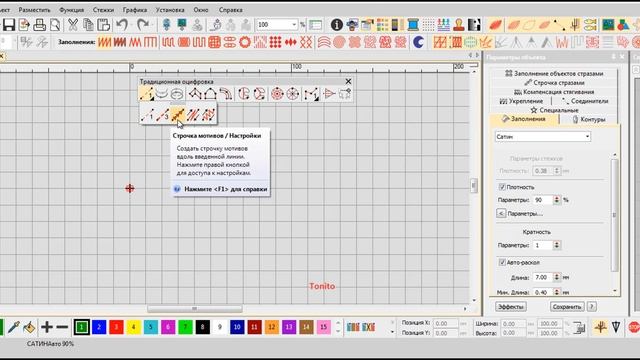
Task: Open the Соединители tab
Action: tap(585, 101)
